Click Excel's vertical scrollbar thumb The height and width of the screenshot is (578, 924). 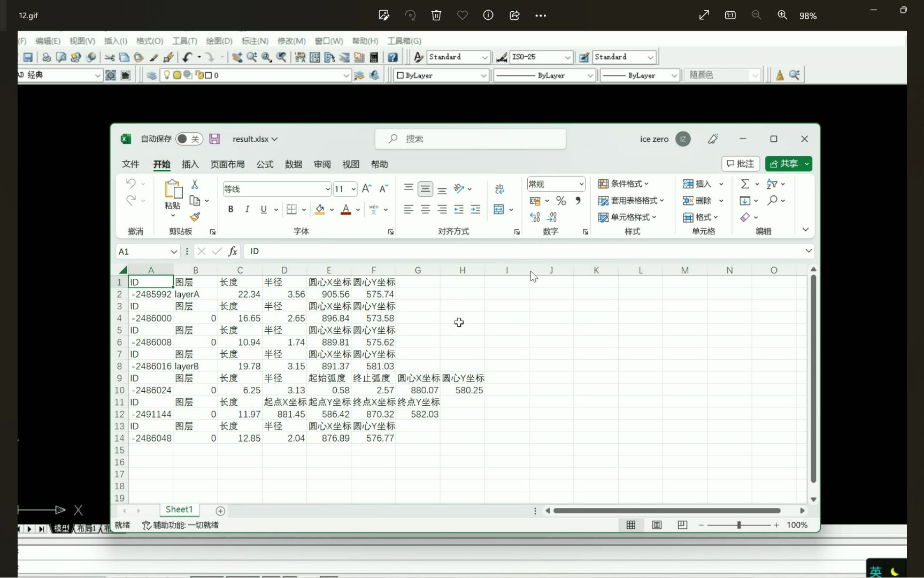click(813, 379)
